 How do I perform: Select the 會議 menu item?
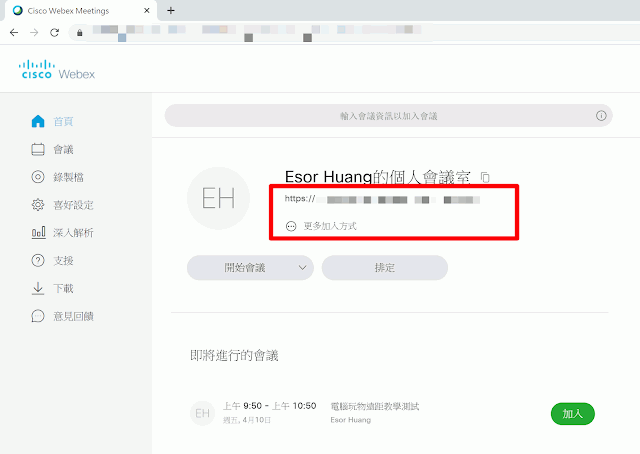click(x=63, y=149)
